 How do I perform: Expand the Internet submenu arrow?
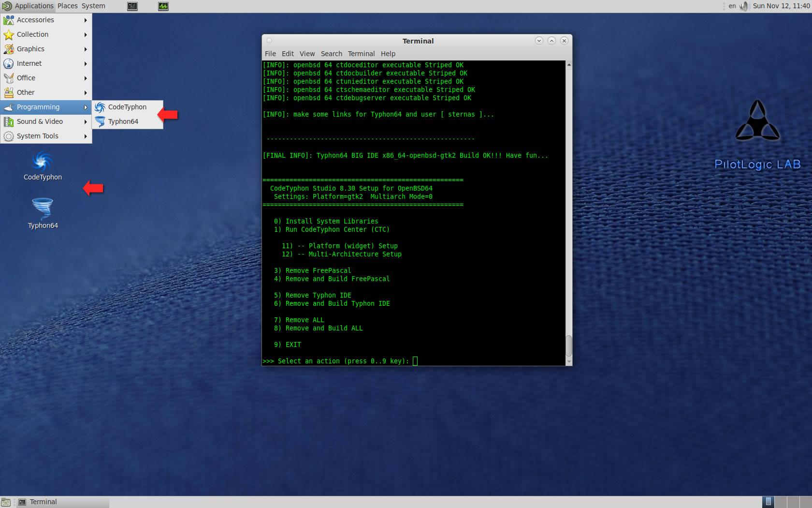86,64
